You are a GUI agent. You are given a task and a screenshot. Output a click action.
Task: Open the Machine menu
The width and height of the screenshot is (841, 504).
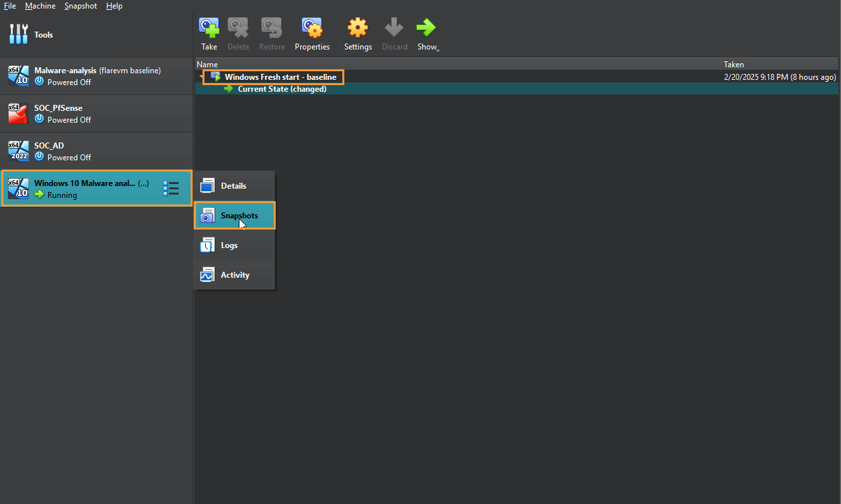click(40, 6)
